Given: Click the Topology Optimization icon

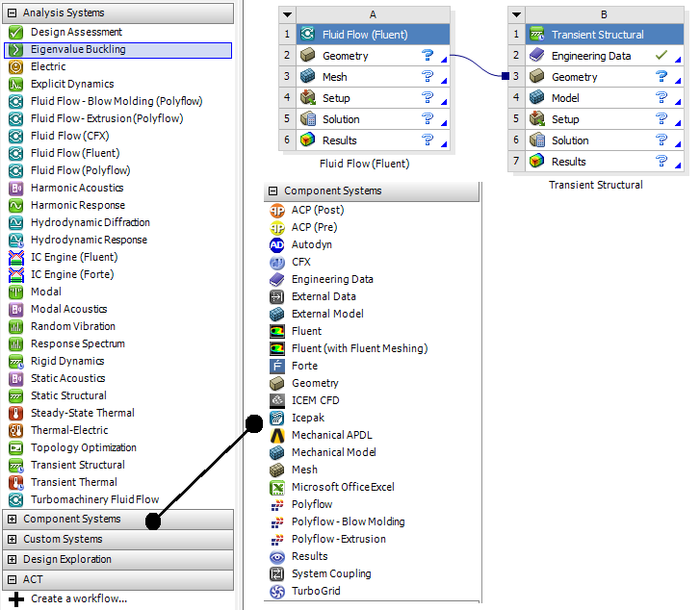Looking at the screenshot, I should (15, 448).
